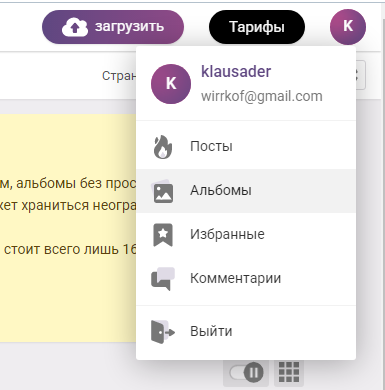Click the flame icon next to Посты
Viewport: 385px width, 390px height.
163,147
